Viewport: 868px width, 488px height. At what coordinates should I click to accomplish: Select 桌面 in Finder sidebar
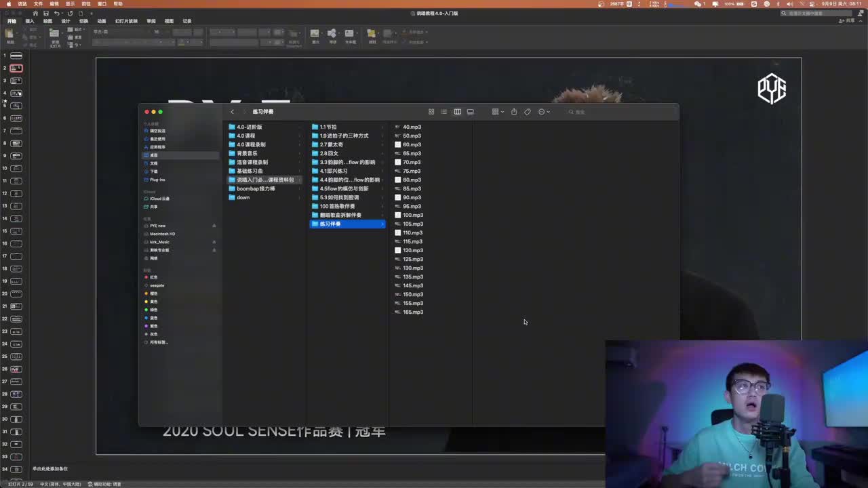point(180,155)
